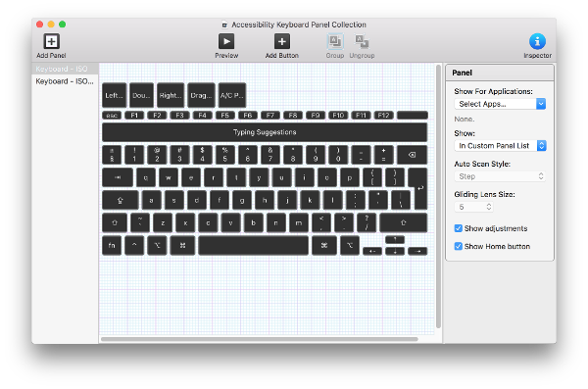Viewport: 588px width, 389px height.
Task: Uncheck Show adjustments checkbox
Action: 459,228
